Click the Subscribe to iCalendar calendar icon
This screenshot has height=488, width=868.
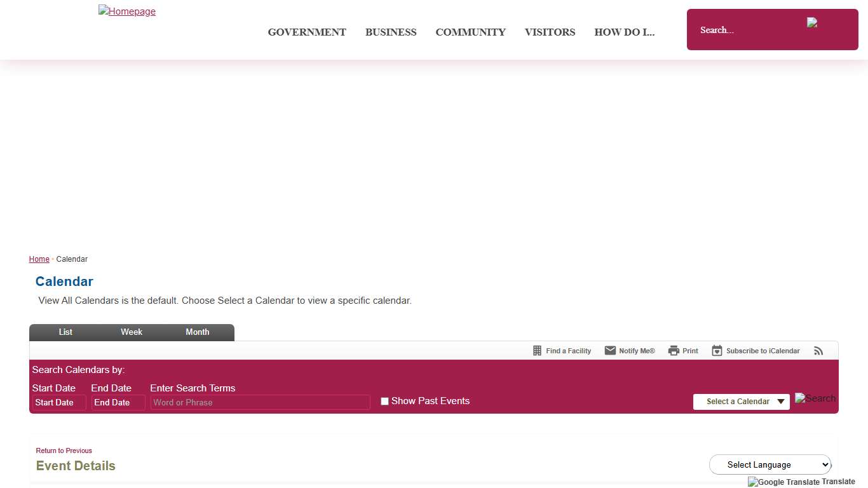(x=717, y=351)
